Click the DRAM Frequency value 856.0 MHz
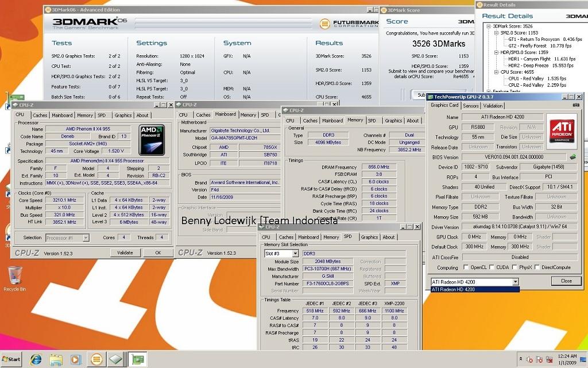588x368 pixels. pos(379,167)
